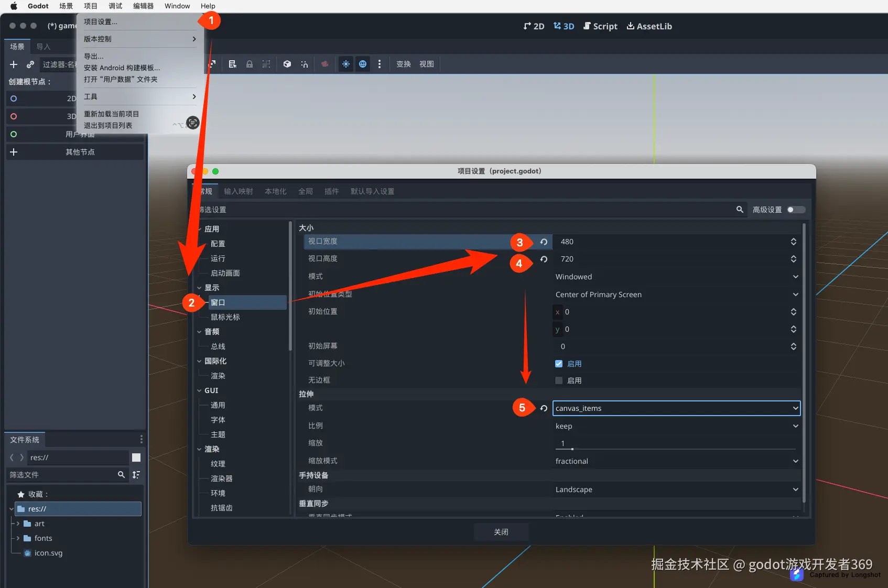Click the mesh cube toolbar icon
Viewport: 888px width, 588px height.
coord(287,64)
